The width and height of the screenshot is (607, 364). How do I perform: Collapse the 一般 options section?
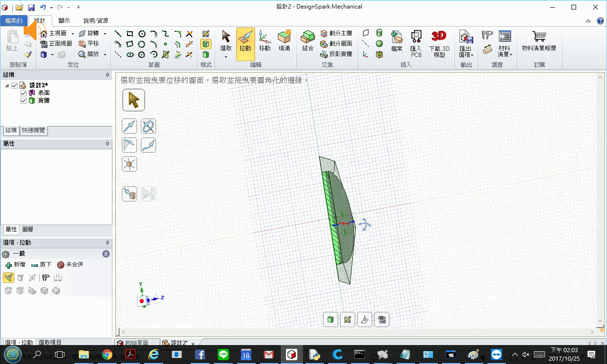106,254
